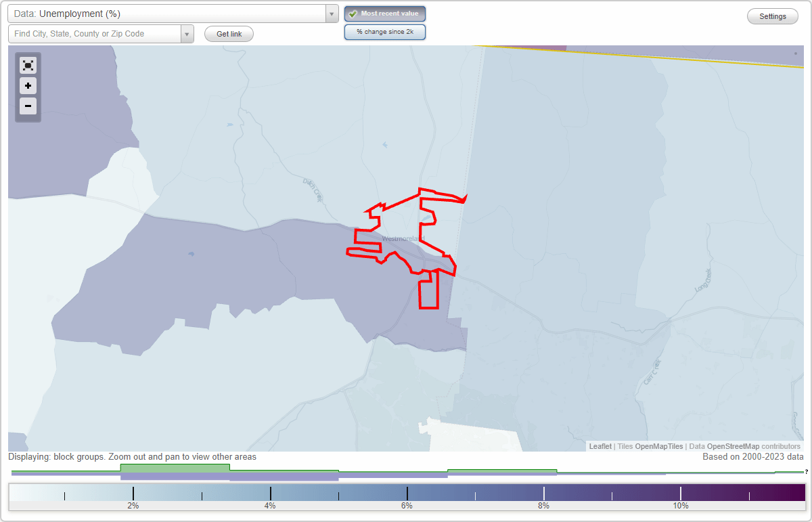Click the Westmoreland label on the map
Viewport: 812px width, 522px height.
[x=402, y=239]
